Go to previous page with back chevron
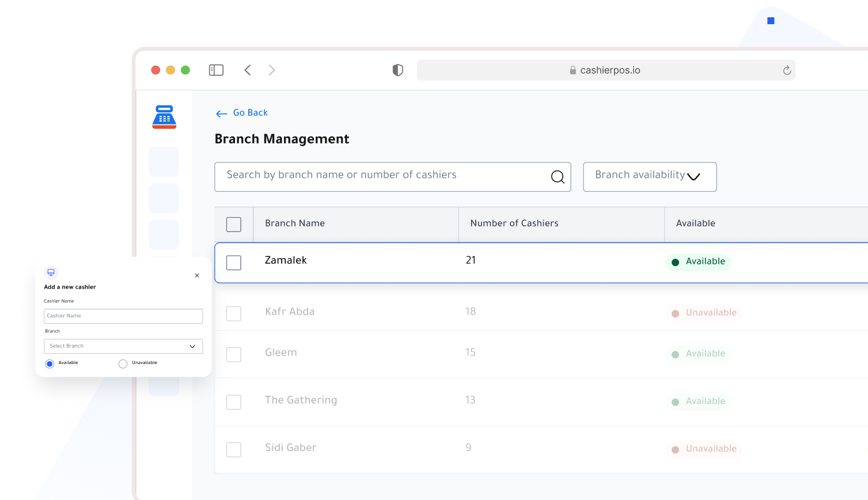 [248, 70]
